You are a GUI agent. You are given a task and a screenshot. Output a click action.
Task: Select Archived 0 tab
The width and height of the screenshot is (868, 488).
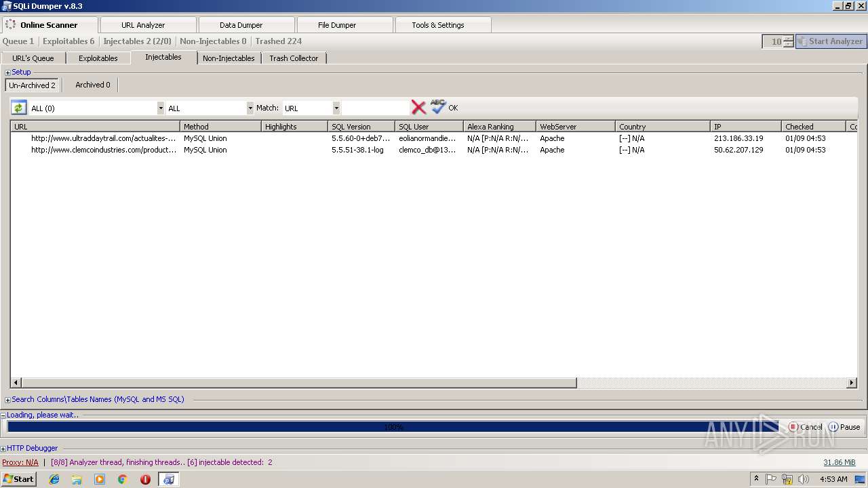point(92,85)
